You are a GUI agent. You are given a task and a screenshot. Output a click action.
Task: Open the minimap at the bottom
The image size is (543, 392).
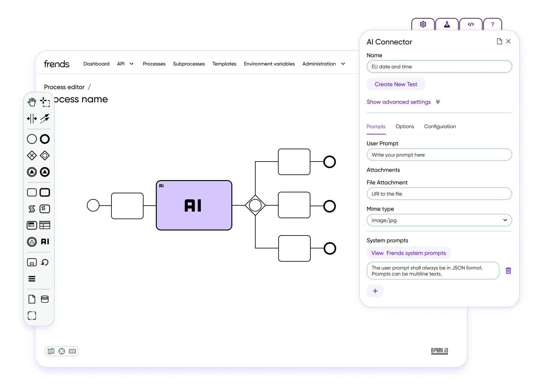click(51, 351)
